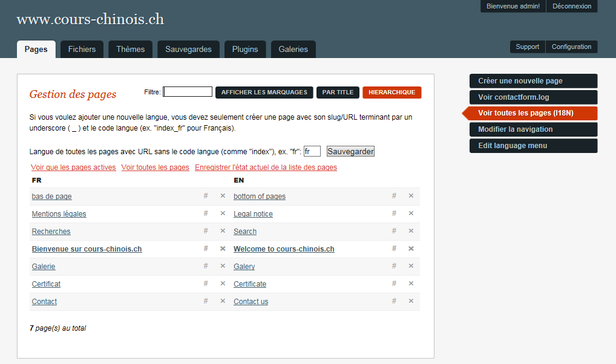Open the Galery page link
This screenshot has height=364, width=616.
[244, 267]
